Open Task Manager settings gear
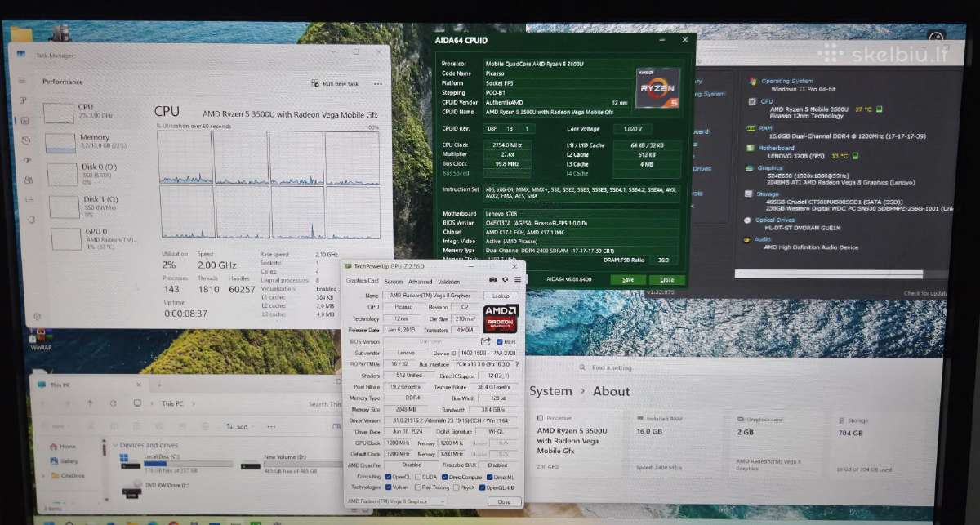This screenshot has height=525, width=980. coord(36,316)
